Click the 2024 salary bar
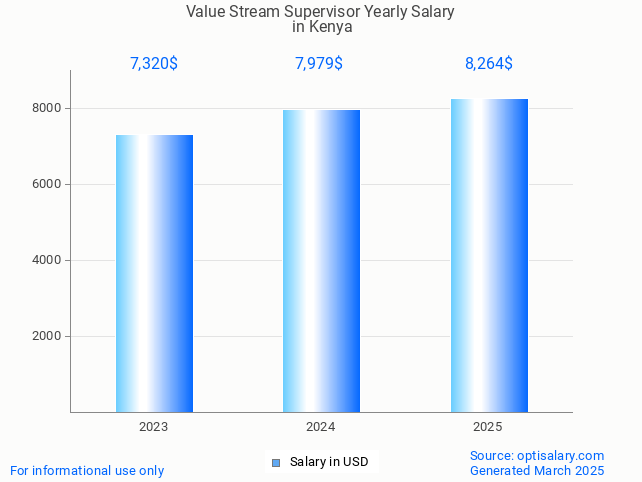 [321, 261]
